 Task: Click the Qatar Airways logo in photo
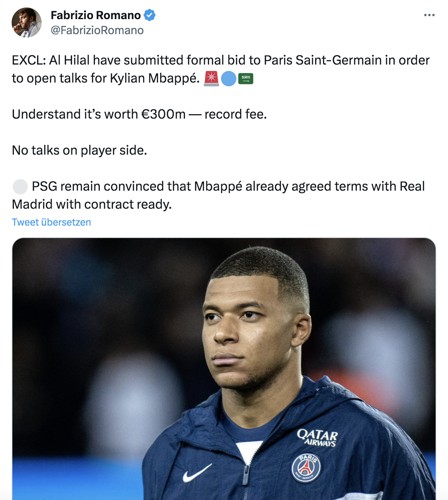click(x=317, y=438)
